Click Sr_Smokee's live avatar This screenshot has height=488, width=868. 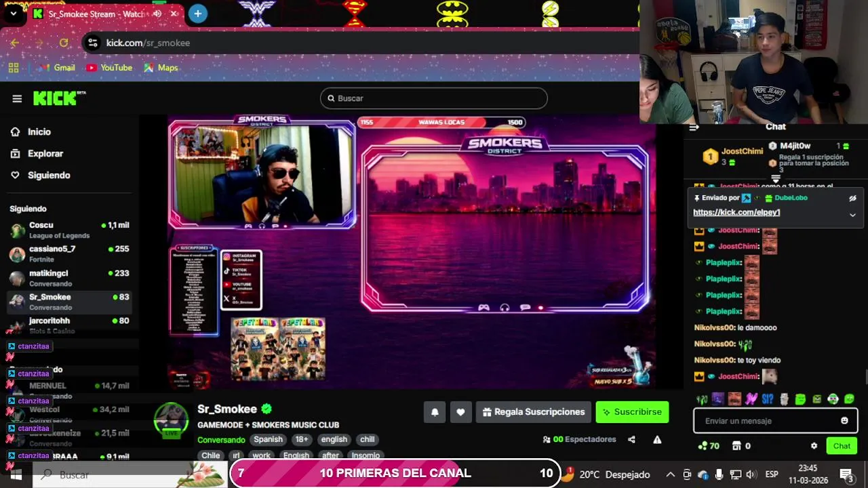171,420
